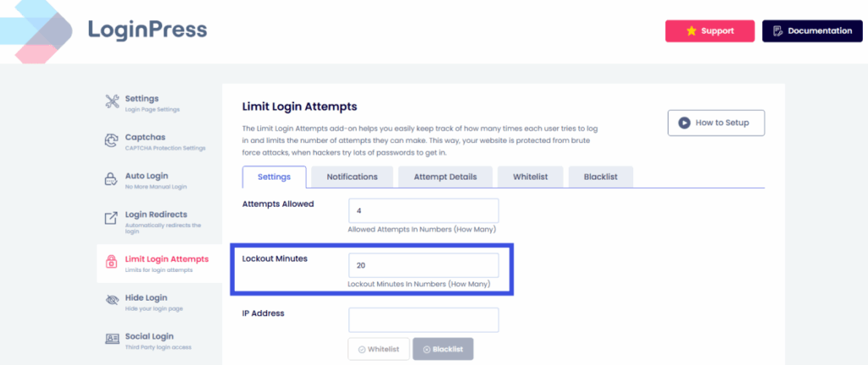This screenshot has width=868, height=365.
Task: Click the Hide Login eye icon
Action: (x=112, y=301)
